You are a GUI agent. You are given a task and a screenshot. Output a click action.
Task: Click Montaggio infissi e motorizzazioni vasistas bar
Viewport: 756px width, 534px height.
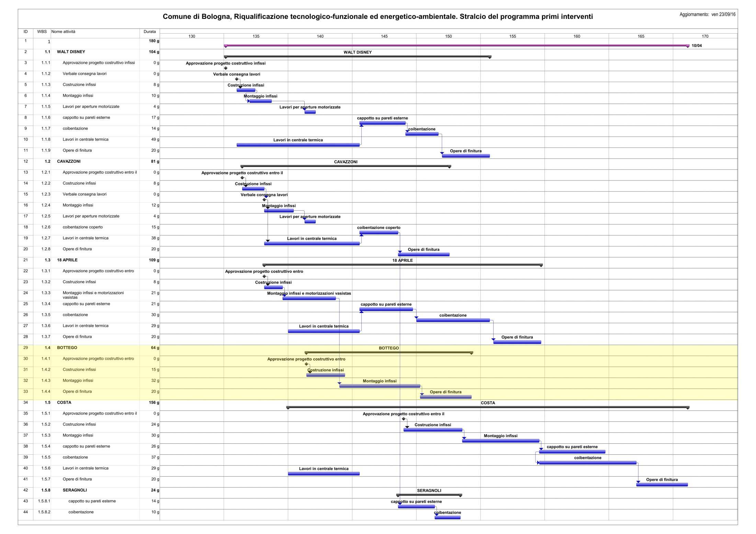click(x=309, y=298)
